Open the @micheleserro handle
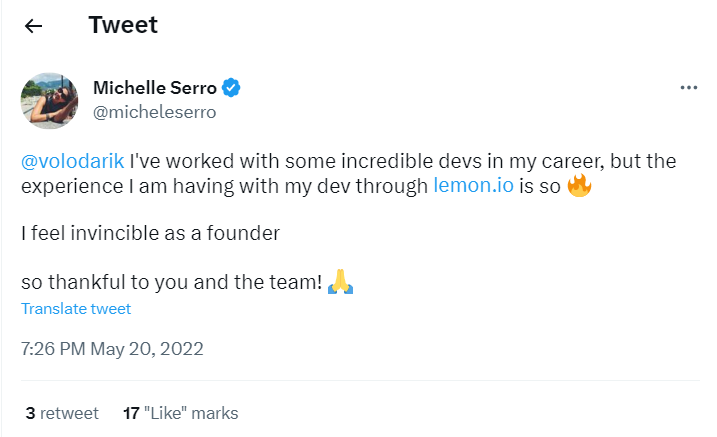The height and width of the screenshot is (437, 717). 154,112
